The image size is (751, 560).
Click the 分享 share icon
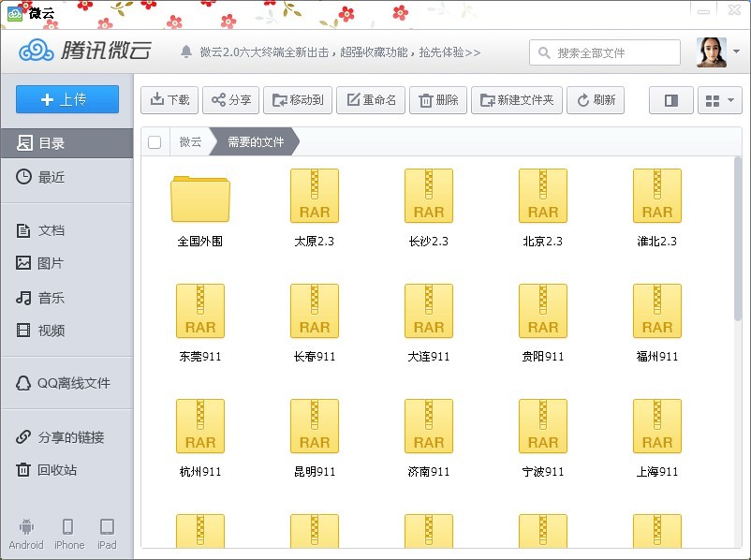click(231, 99)
